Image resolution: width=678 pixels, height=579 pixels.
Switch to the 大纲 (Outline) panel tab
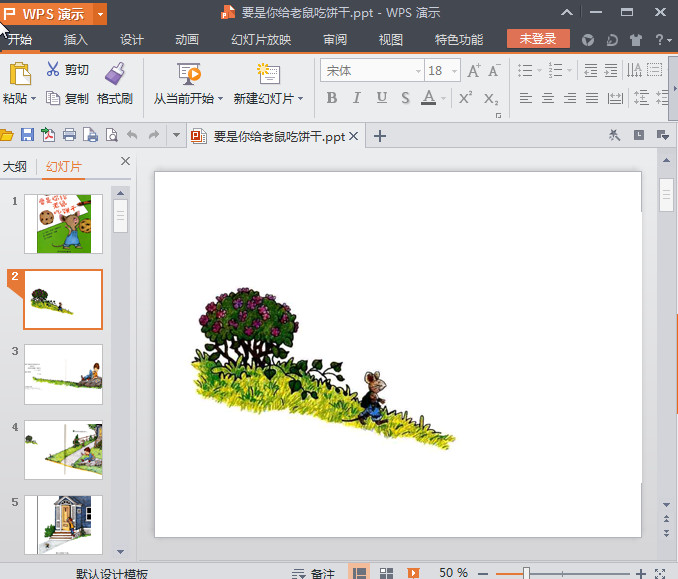pyautogui.click(x=15, y=167)
